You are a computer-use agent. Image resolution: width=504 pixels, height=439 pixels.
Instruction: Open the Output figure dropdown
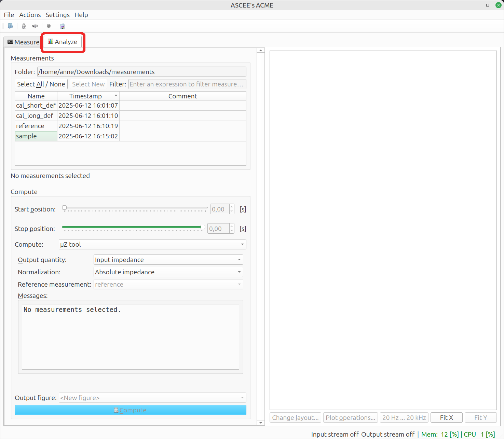coord(152,398)
